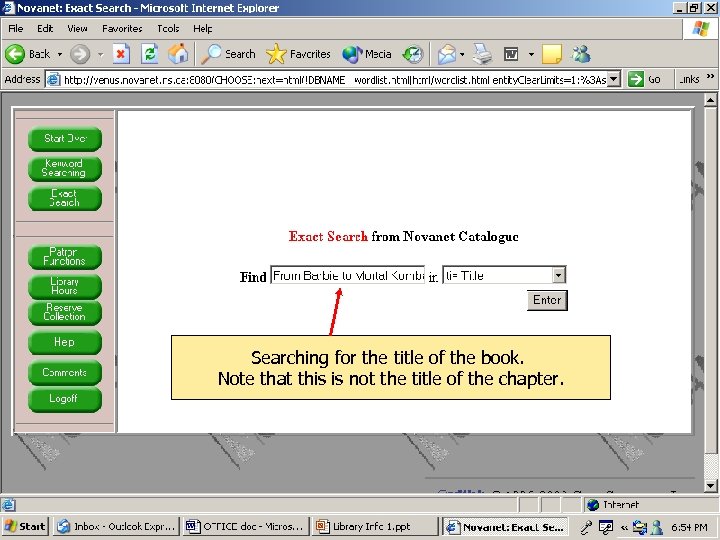Open the Messenger people icon
Screen dimensions: 720x540
pyautogui.click(x=581, y=54)
